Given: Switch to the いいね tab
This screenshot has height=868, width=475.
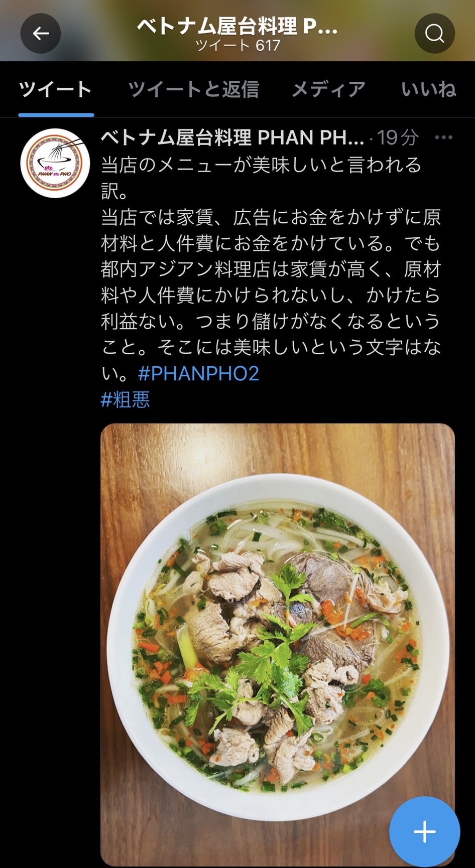Looking at the screenshot, I should coord(428,89).
